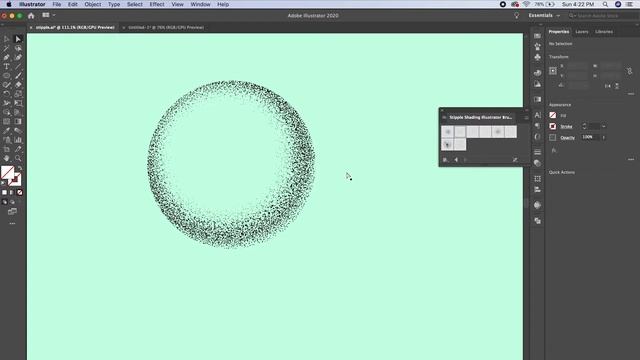The height and width of the screenshot is (360, 640).
Task: Set paint mode to None
Action: pyautogui.click(x=20, y=193)
